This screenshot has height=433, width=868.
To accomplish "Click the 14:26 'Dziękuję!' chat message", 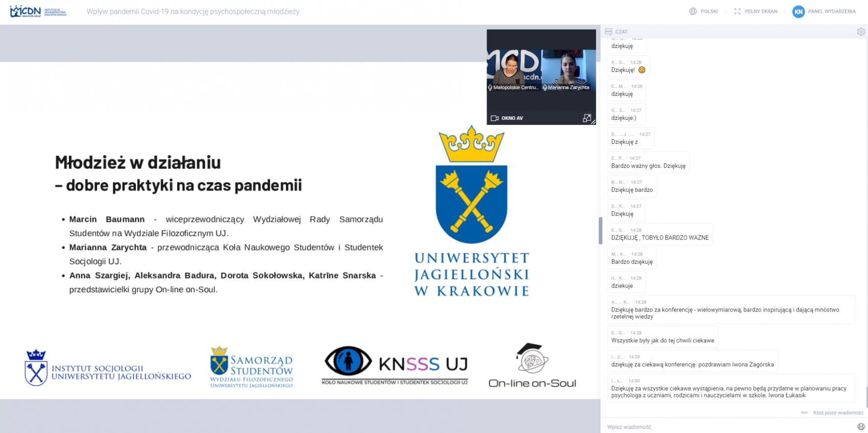I will 628,67.
